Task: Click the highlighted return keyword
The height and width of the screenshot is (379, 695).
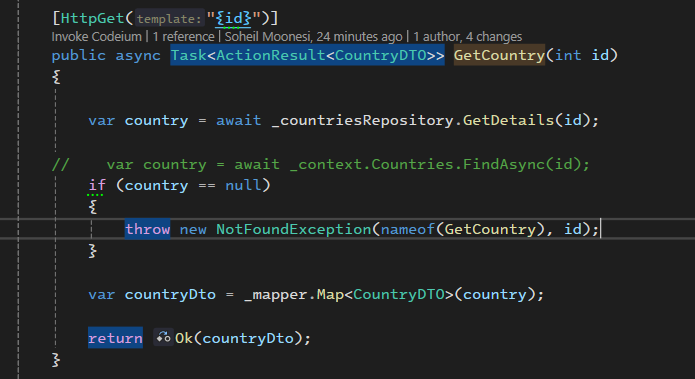Action: coord(115,338)
